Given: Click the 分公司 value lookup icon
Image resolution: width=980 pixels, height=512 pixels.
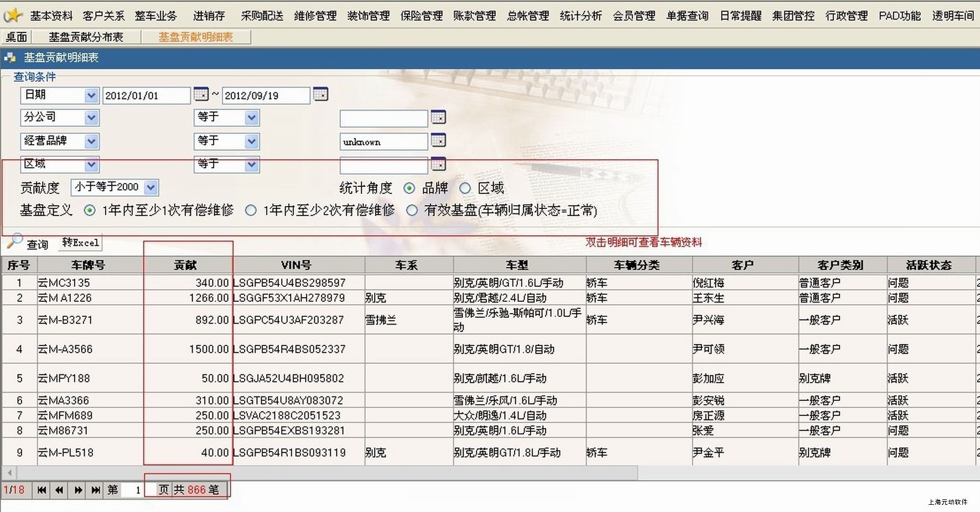Looking at the screenshot, I should coord(438,117).
